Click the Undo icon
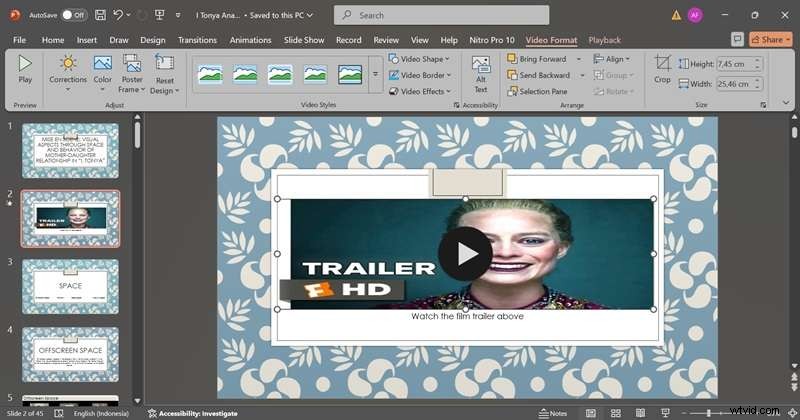This screenshot has height=420, width=800. pyautogui.click(x=118, y=15)
